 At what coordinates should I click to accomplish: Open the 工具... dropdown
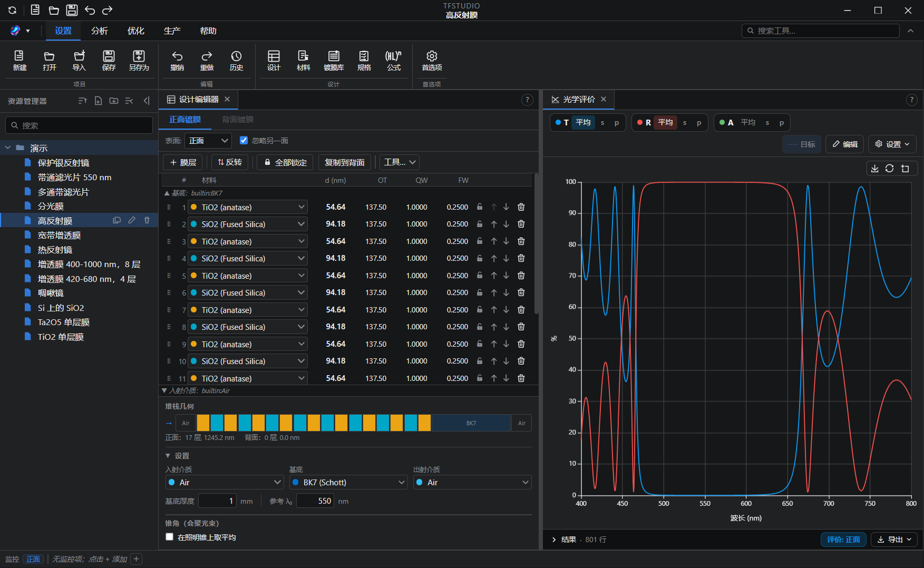click(400, 162)
